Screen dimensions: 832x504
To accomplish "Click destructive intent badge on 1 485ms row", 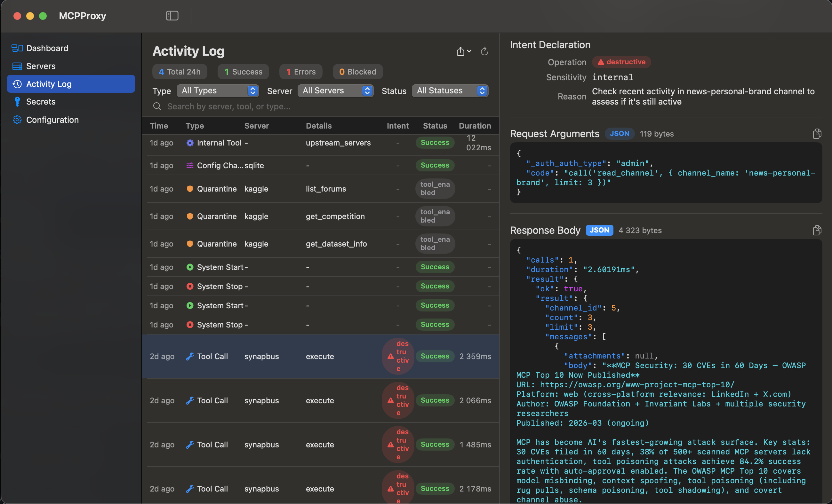I will coord(398,445).
